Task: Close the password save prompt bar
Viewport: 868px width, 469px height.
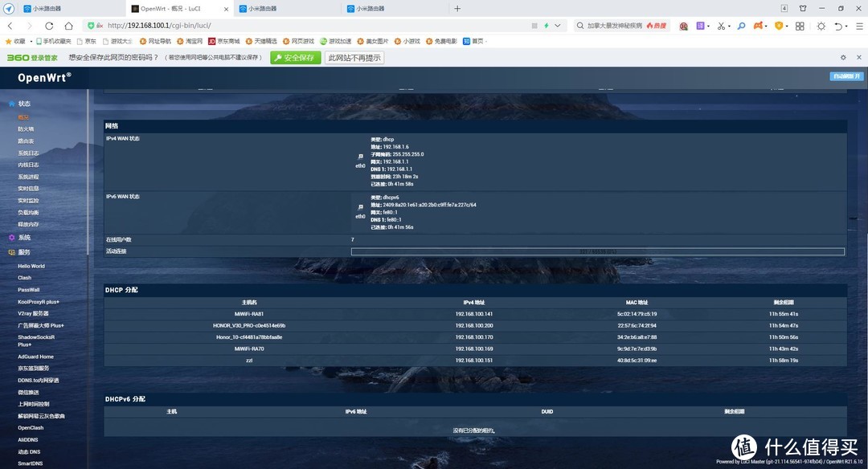Action: click(x=858, y=58)
